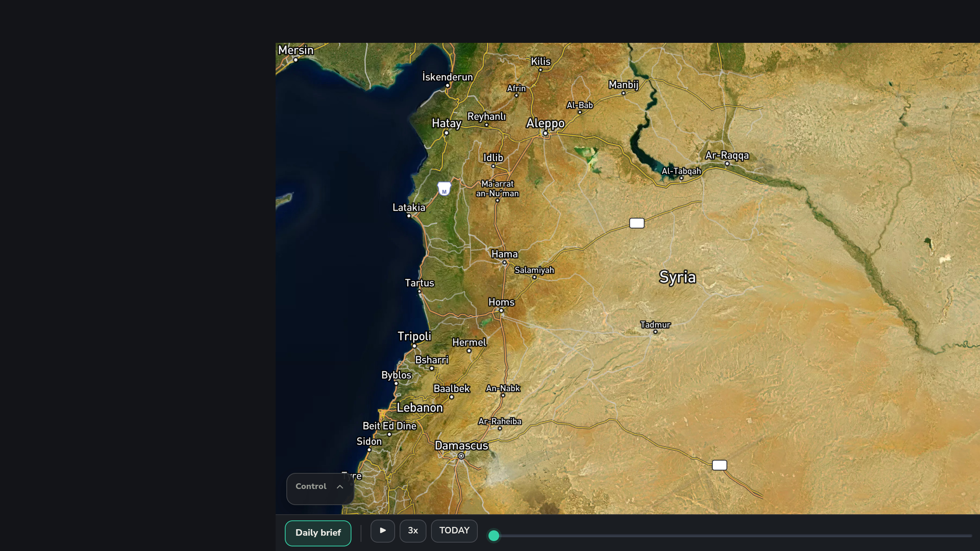Click the white road marker near Tadmur route
980x551 pixels.
[x=637, y=223]
